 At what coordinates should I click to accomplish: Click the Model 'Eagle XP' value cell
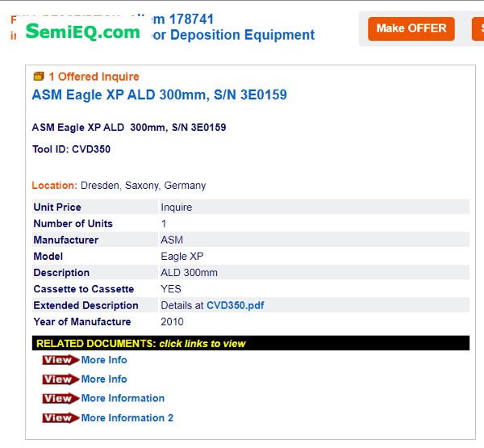point(315,256)
